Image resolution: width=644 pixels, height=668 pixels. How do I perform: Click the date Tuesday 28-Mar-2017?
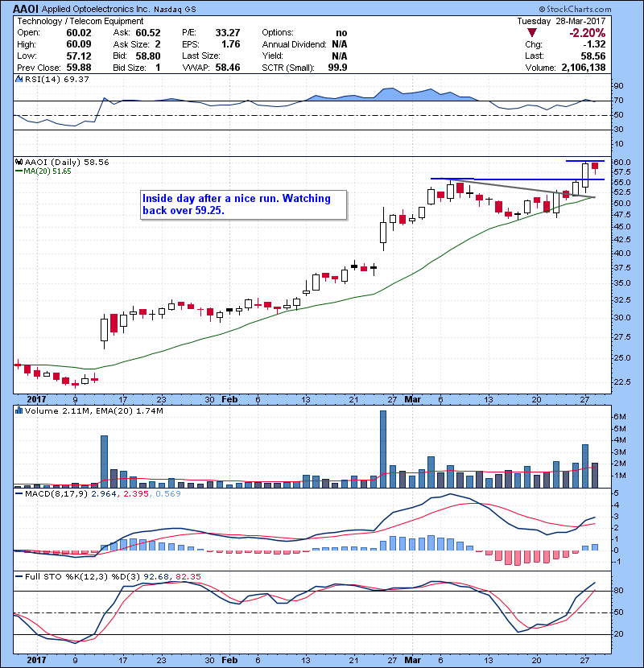coord(561,21)
